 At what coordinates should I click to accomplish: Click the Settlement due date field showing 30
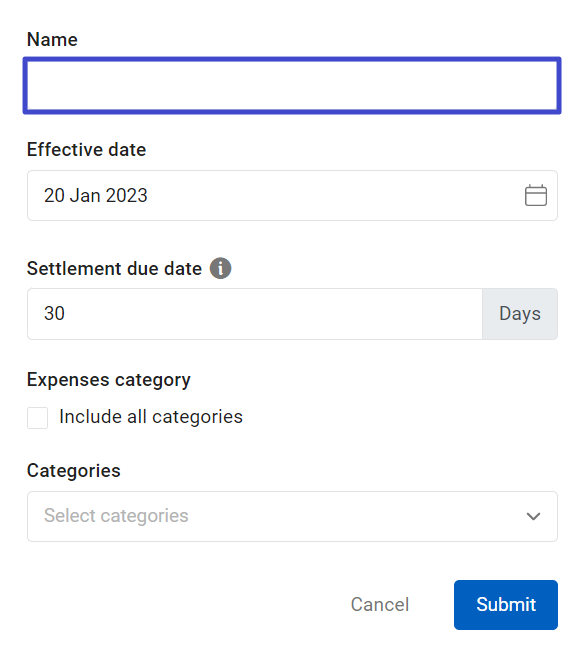tap(255, 314)
